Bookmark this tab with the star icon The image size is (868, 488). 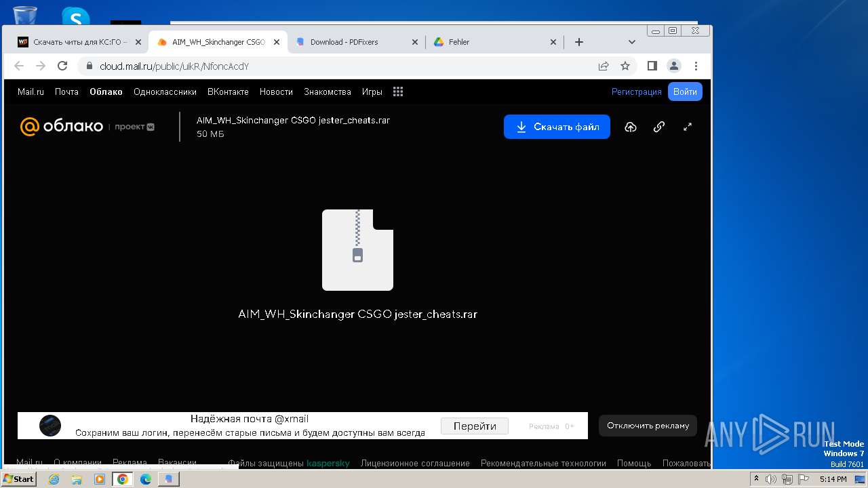point(625,66)
